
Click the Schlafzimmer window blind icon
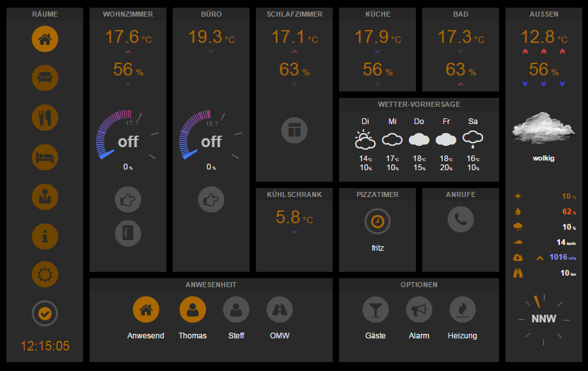pyautogui.click(x=294, y=130)
